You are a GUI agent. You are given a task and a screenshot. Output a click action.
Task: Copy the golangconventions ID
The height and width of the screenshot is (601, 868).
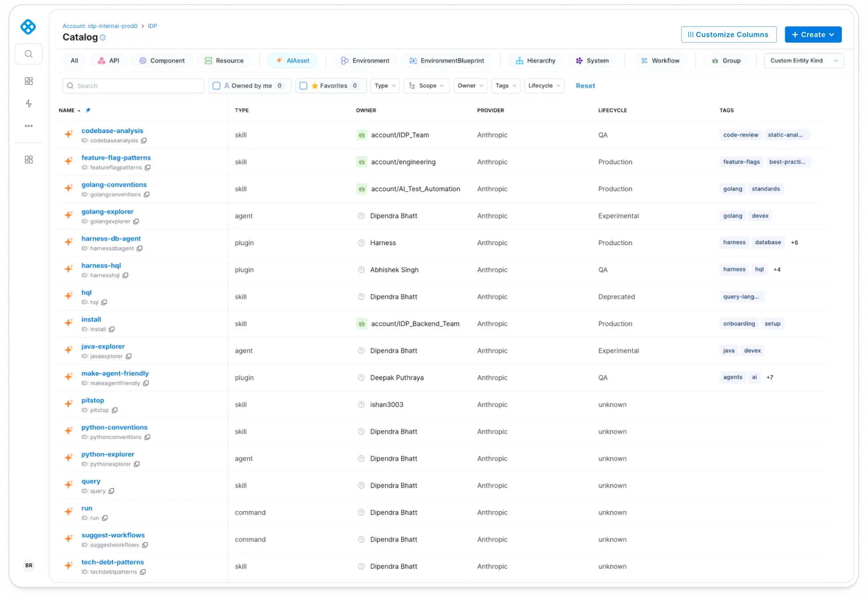tap(147, 195)
